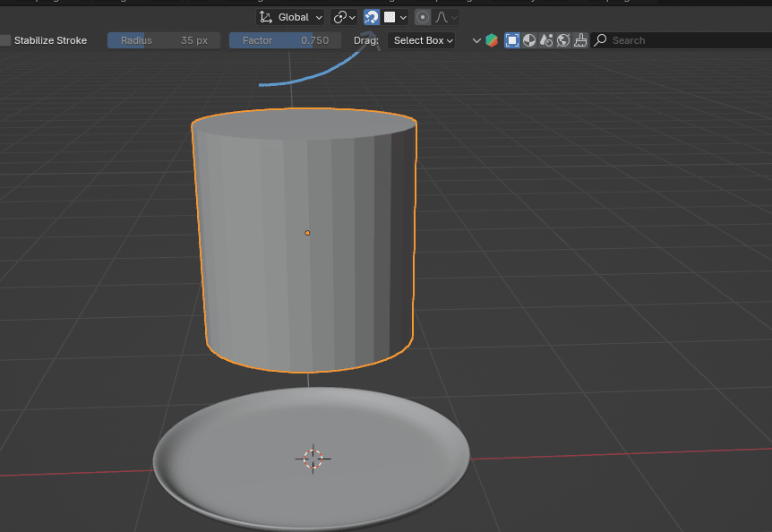
Task: Click inside the Search field
Action: click(681, 40)
